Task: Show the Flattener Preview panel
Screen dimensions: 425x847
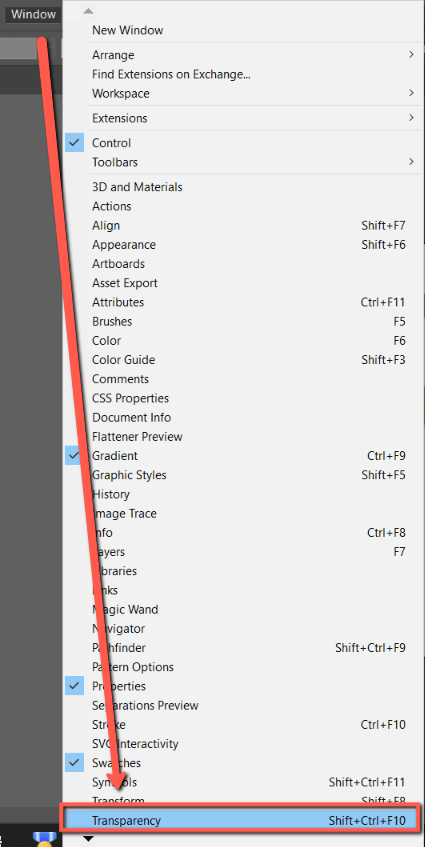Action: pyautogui.click(x=137, y=437)
